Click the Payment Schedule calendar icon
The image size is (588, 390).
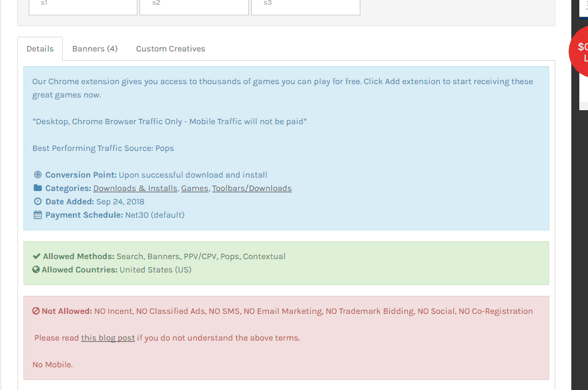[x=37, y=215]
